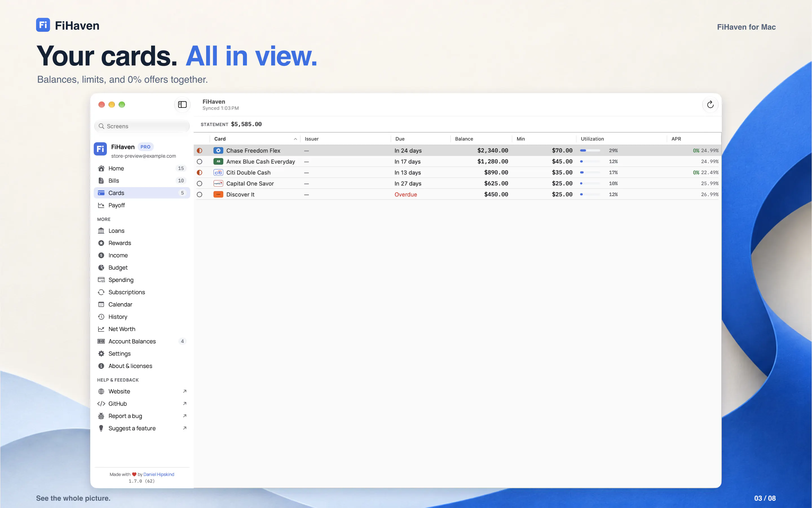The height and width of the screenshot is (508, 812).
Task: Click the Amex Blue Cash Everyday logo
Action: click(x=218, y=162)
